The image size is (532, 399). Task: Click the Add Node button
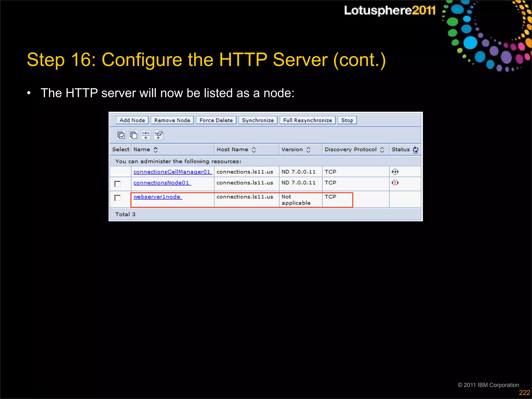132,120
